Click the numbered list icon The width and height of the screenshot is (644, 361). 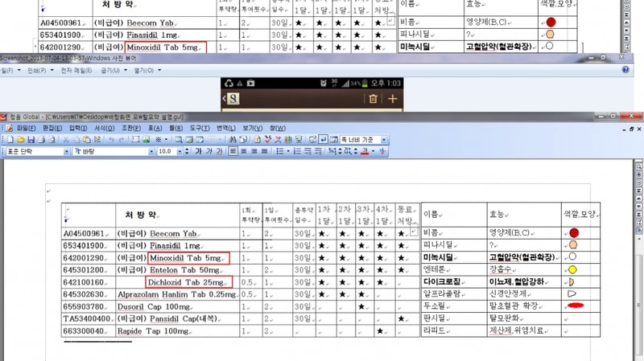tap(297, 151)
